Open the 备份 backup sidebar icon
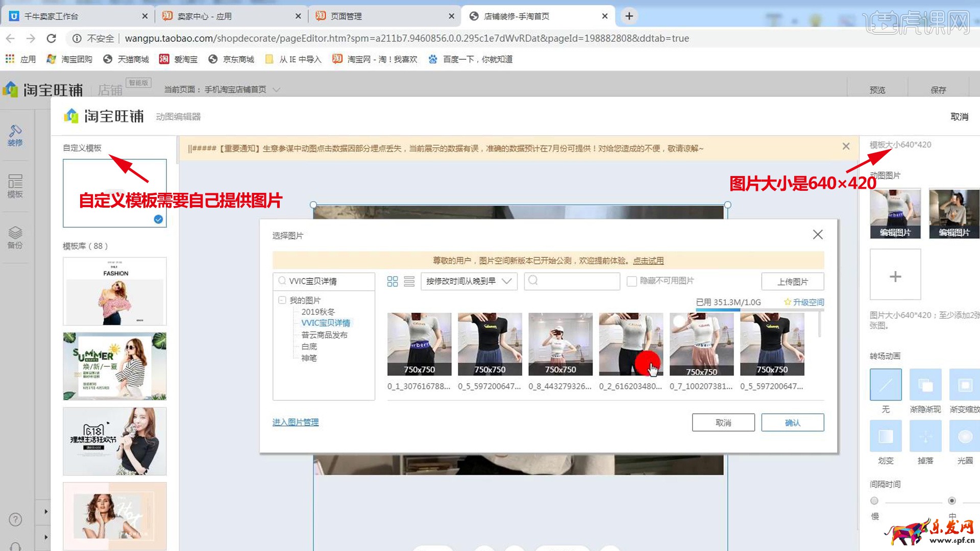 pos(15,237)
